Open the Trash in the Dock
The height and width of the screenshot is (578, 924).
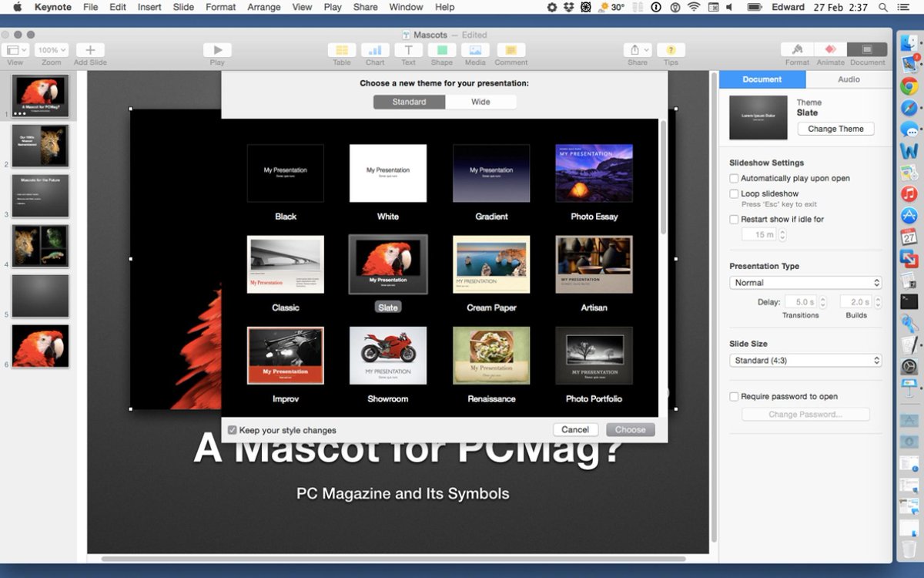(x=909, y=549)
